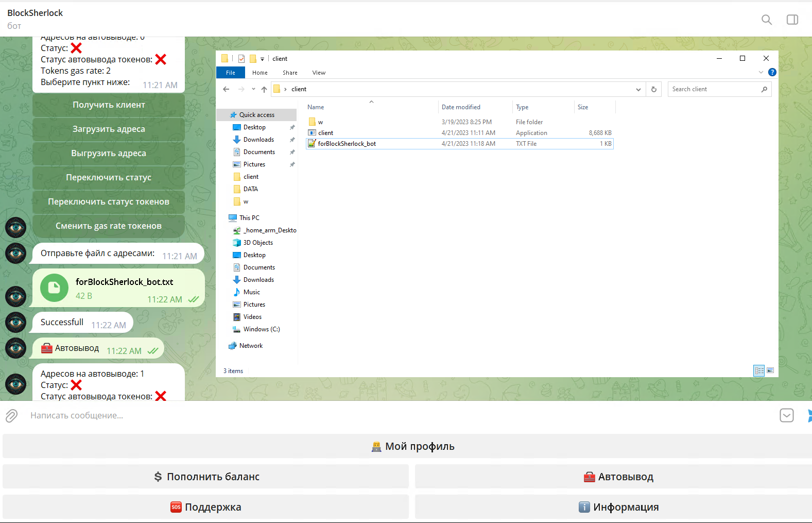Click the Сменить gas rate токенов button
This screenshot has width=812, height=523.
point(109,226)
